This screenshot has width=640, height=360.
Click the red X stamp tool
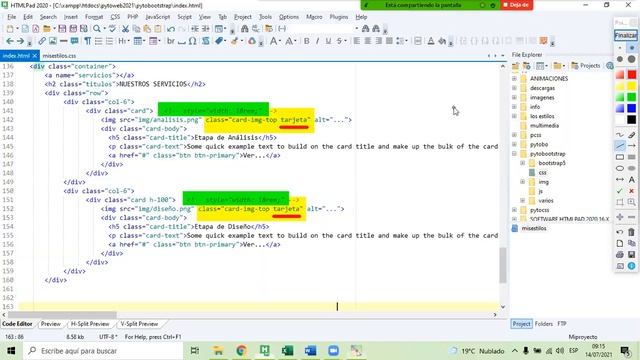click(x=631, y=191)
